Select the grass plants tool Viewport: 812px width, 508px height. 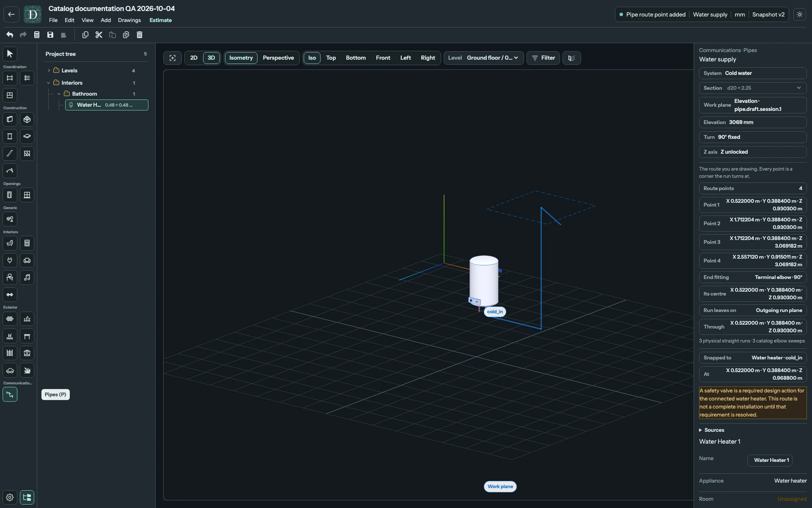click(x=27, y=370)
